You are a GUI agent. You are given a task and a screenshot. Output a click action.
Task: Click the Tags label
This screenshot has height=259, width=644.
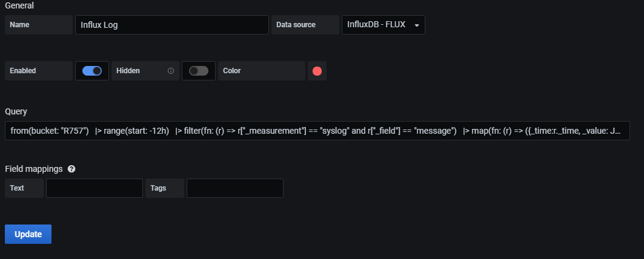pos(158,188)
